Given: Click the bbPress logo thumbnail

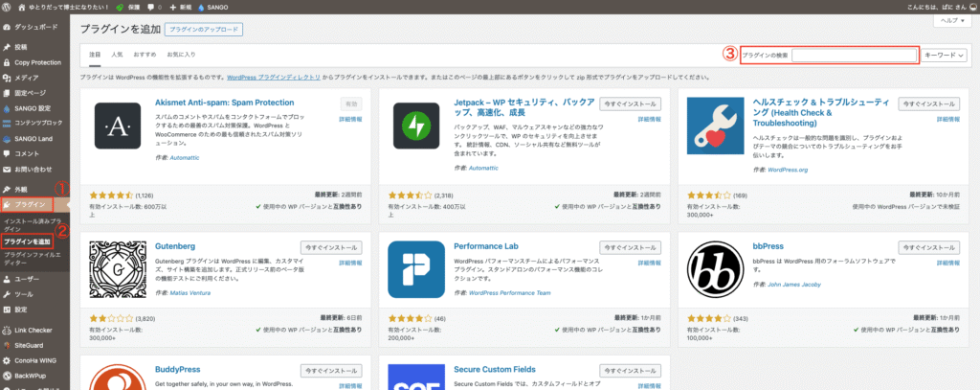Looking at the screenshot, I should point(715,270).
